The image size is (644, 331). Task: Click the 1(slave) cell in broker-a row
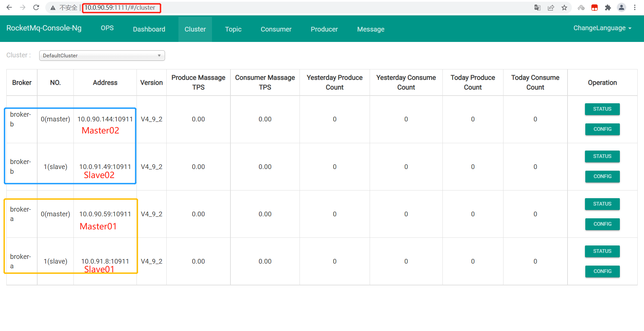(55, 261)
